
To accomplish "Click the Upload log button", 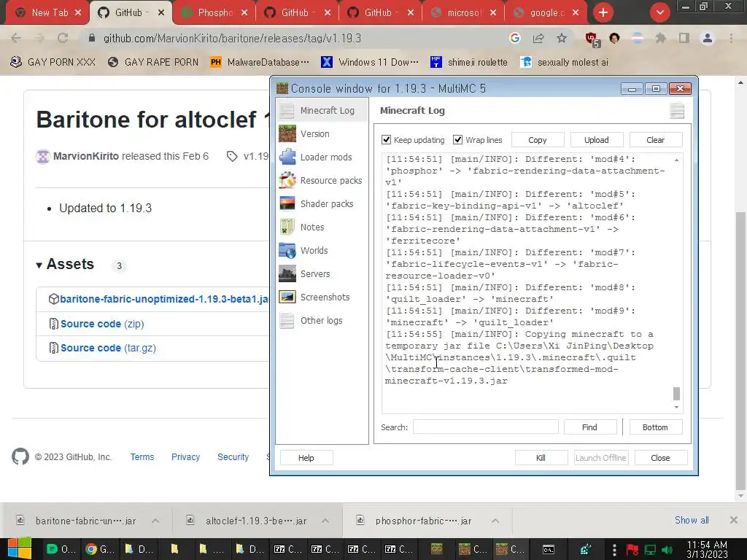I will click(597, 140).
